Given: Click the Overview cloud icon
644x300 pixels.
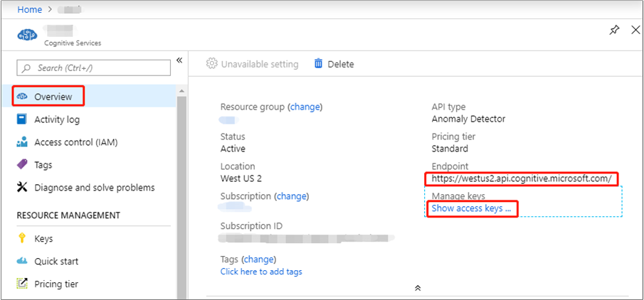Looking at the screenshot, I should pos(22,97).
